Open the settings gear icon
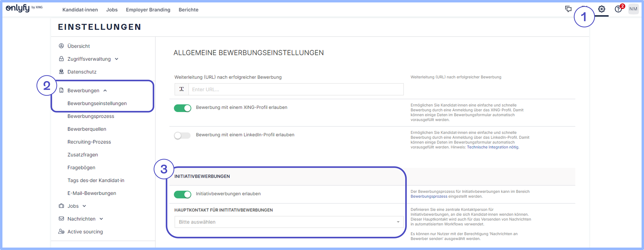The height and width of the screenshot is (250, 644). [x=602, y=9]
